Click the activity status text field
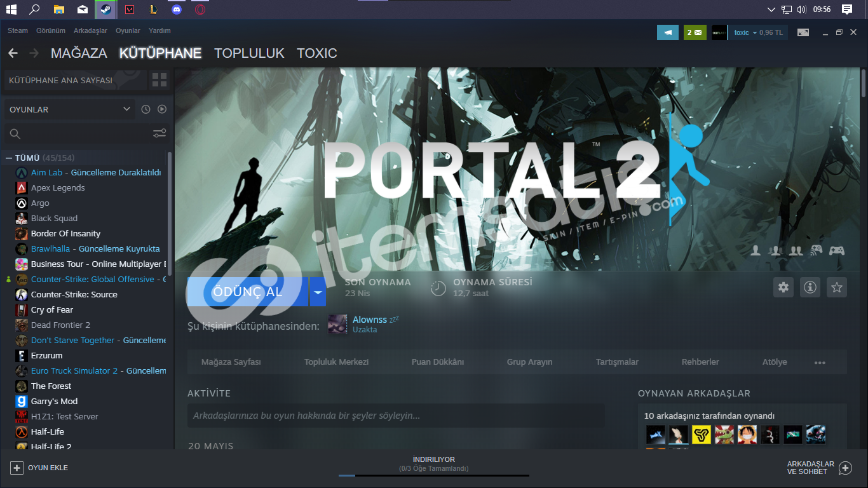 (x=396, y=416)
